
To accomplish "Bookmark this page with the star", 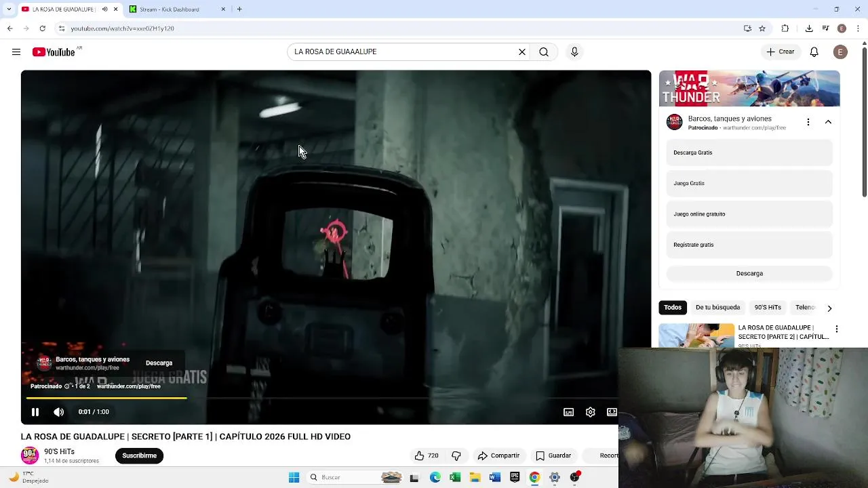I will tap(762, 28).
